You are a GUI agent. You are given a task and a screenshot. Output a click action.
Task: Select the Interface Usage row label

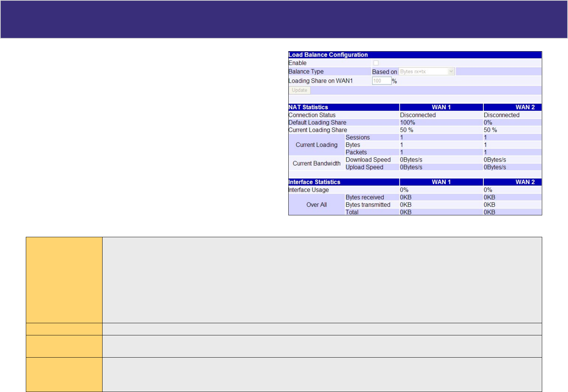[x=308, y=190]
